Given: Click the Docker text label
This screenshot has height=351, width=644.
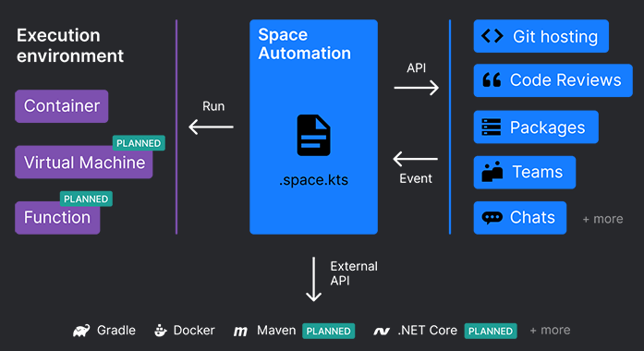Looking at the screenshot, I should (x=194, y=330).
